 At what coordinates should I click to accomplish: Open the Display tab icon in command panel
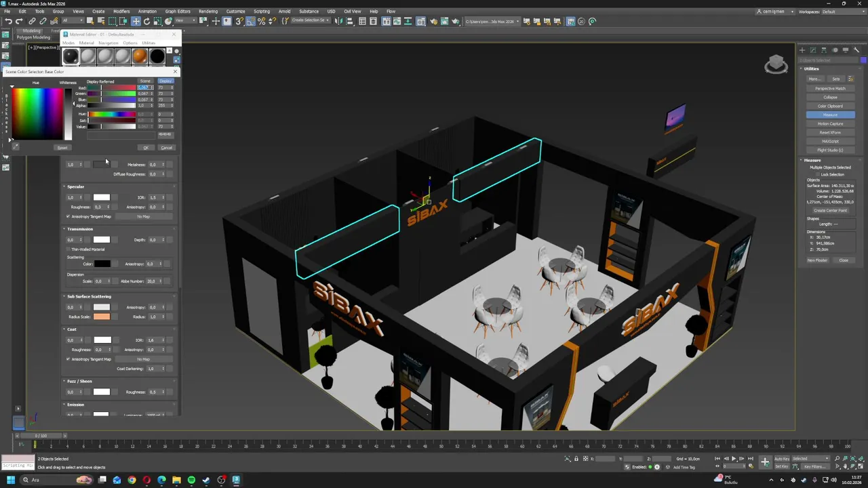click(x=846, y=50)
